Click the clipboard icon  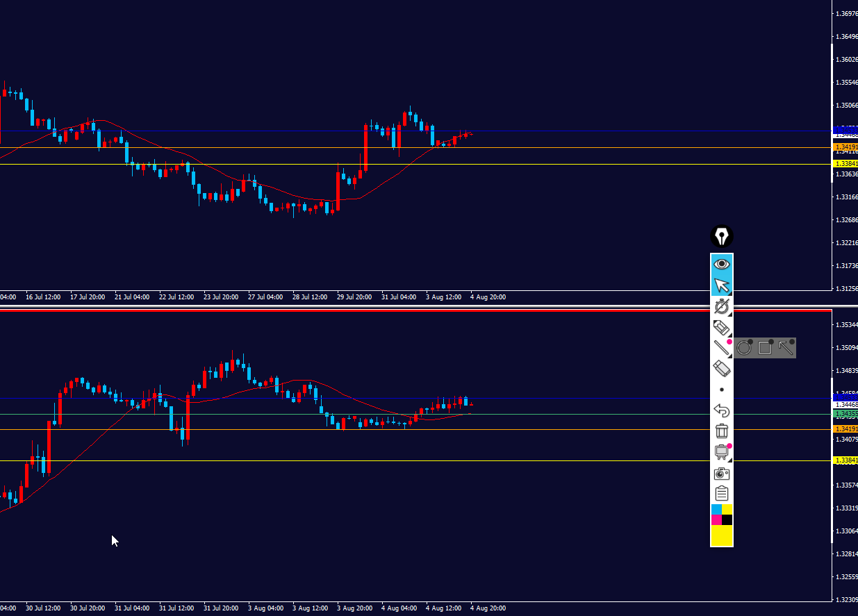[722, 494]
